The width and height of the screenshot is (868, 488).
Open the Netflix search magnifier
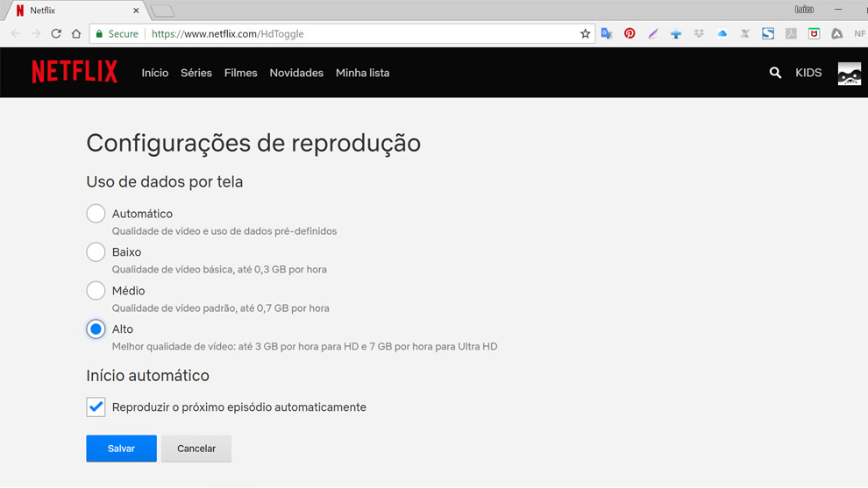tap(775, 73)
